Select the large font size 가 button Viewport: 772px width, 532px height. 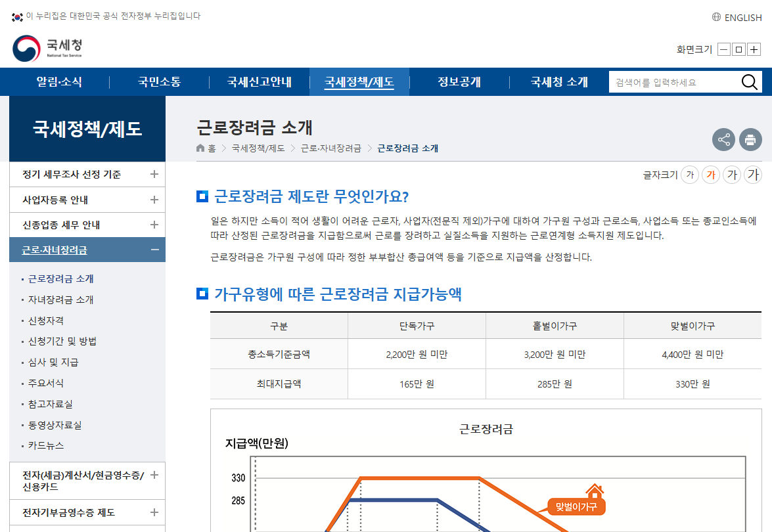click(x=732, y=175)
